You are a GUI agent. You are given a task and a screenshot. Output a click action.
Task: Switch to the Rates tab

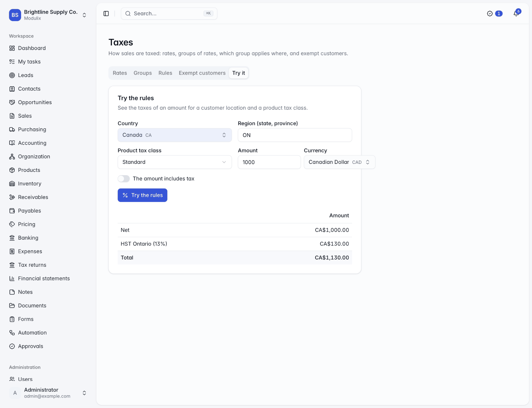coord(120,73)
